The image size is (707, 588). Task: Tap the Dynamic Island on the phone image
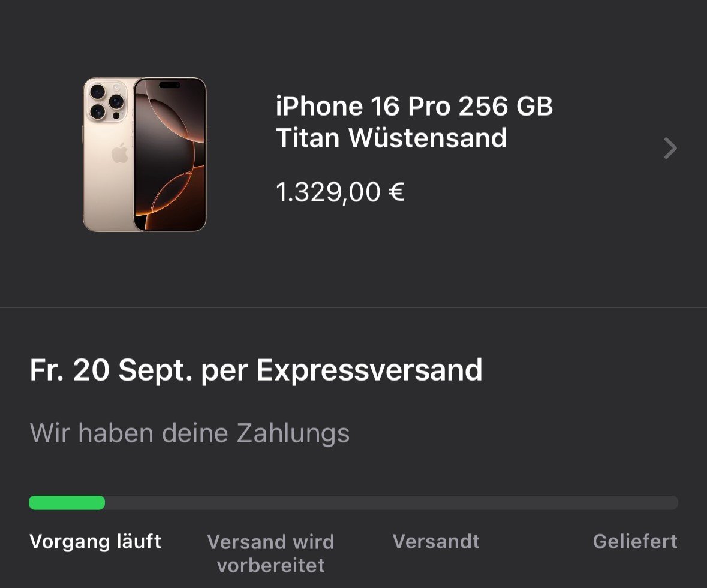point(170,85)
